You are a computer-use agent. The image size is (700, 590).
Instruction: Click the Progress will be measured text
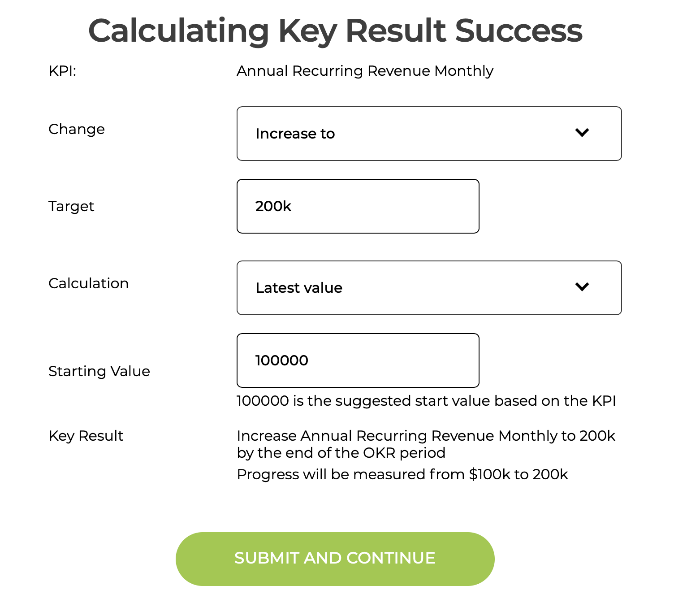[x=402, y=474]
